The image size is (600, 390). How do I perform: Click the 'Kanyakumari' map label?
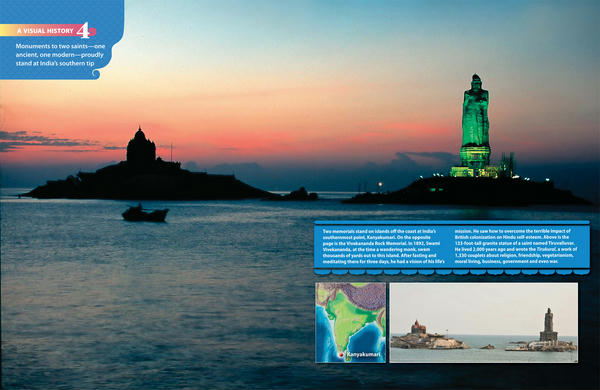coord(364,354)
